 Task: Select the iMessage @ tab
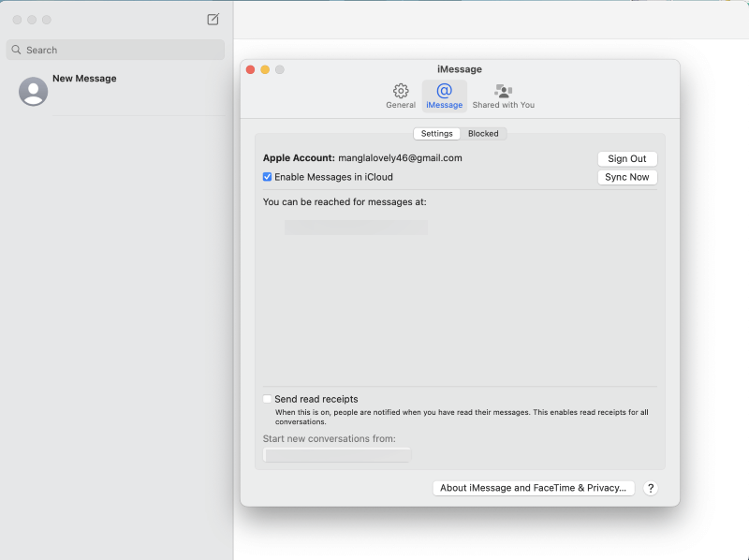(444, 96)
